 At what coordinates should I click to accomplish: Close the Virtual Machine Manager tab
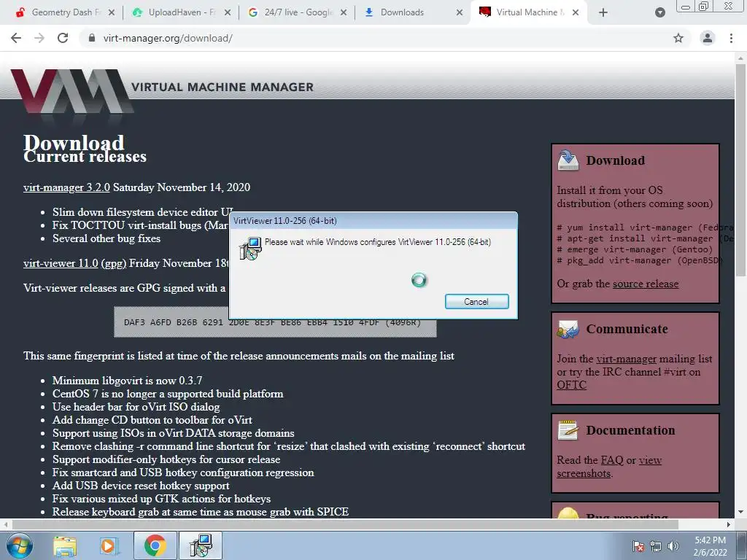coord(576,12)
